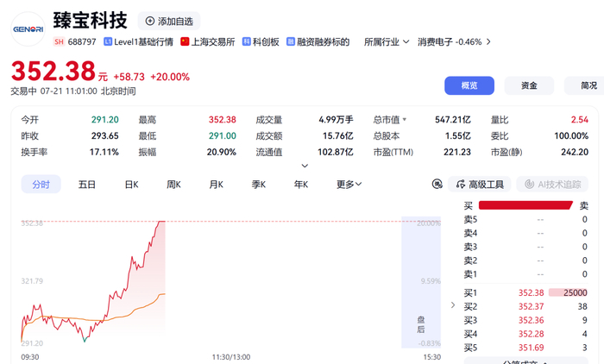Click 量比 value 2.54
The height and width of the screenshot is (364, 604).
point(580,120)
